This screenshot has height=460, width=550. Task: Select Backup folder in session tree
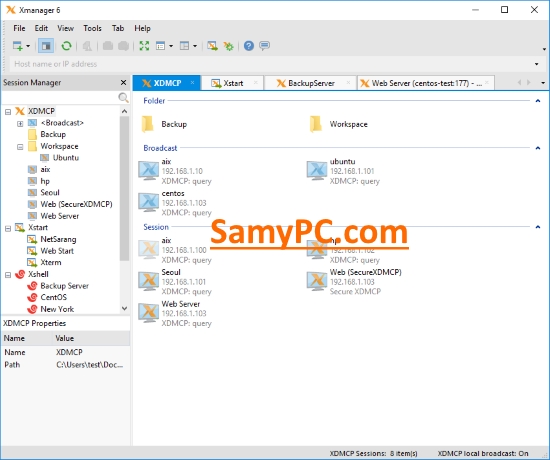point(47,134)
